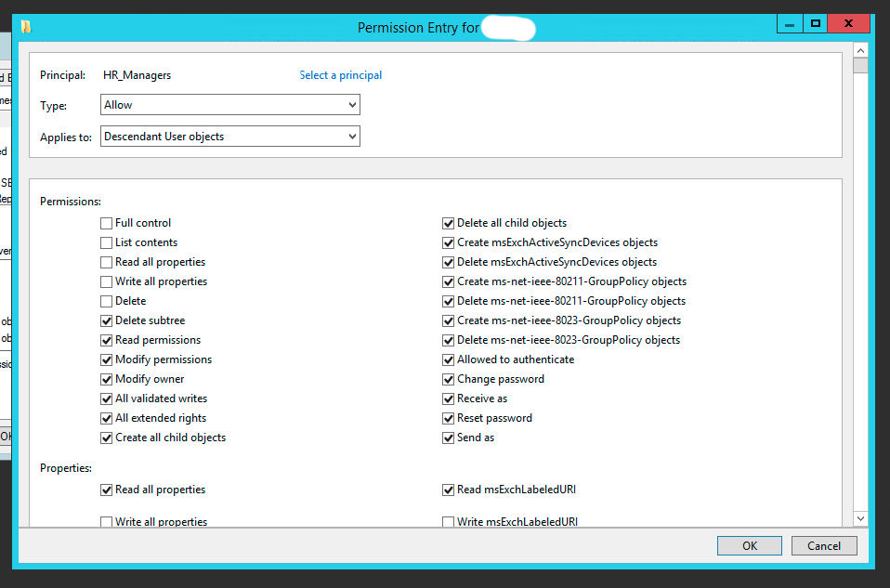Image resolution: width=890 pixels, height=588 pixels.
Task: Check the List contents permission
Action: [x=107, y=242]
